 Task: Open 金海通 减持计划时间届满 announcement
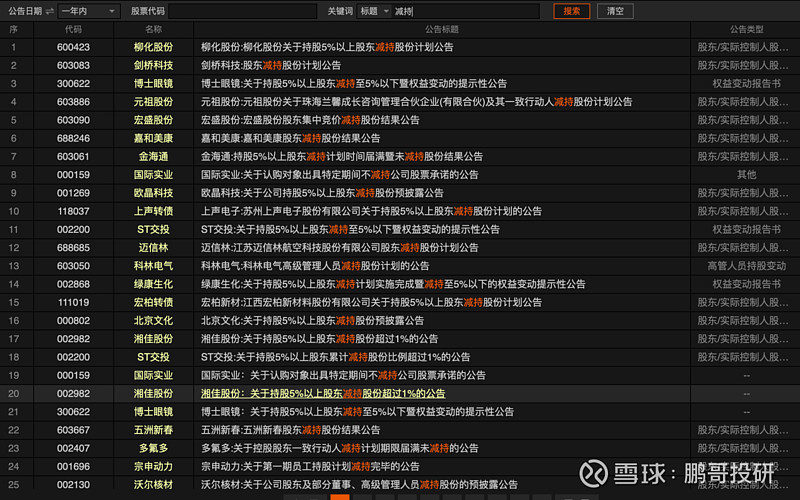pos(342,157)
